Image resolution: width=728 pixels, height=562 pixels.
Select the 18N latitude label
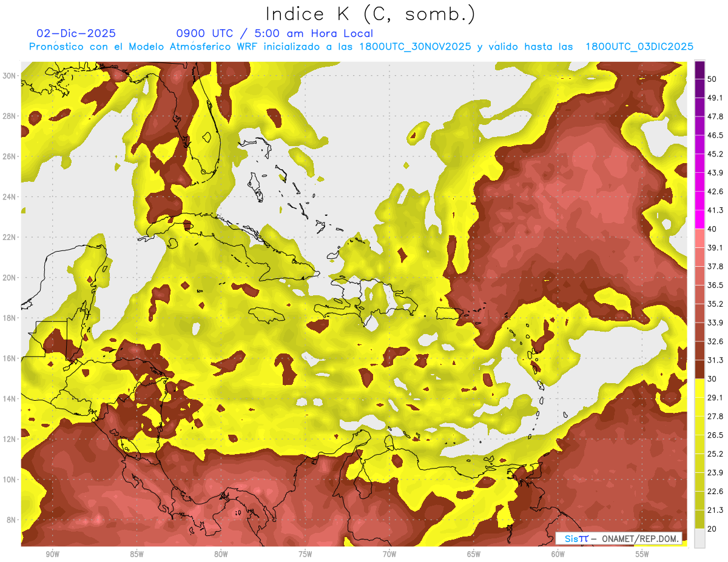point(9,318)
